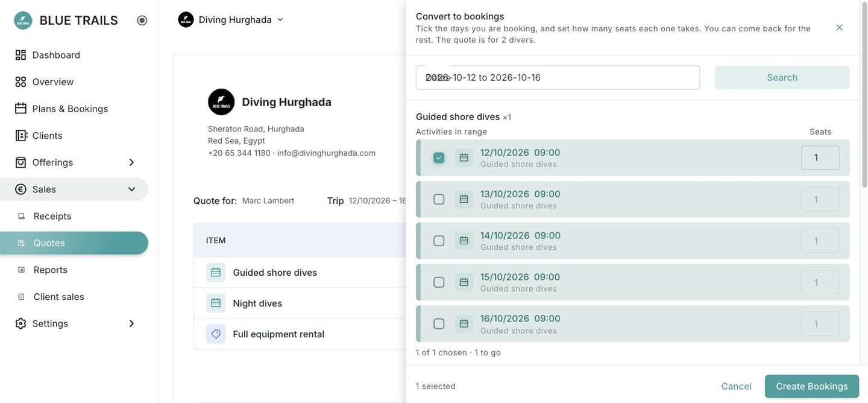
Task: Click the Dashboard icon in sidebar
Action: (x=20, y=55)
